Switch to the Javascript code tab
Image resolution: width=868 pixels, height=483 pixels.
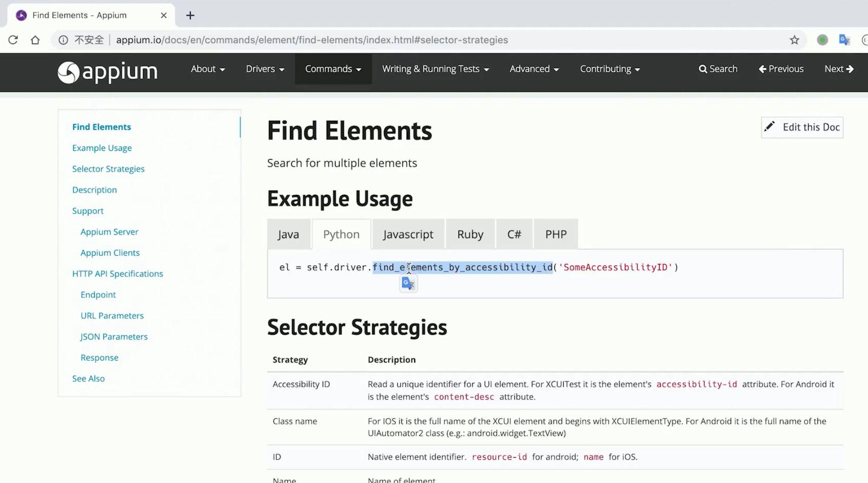pos(408,235)
